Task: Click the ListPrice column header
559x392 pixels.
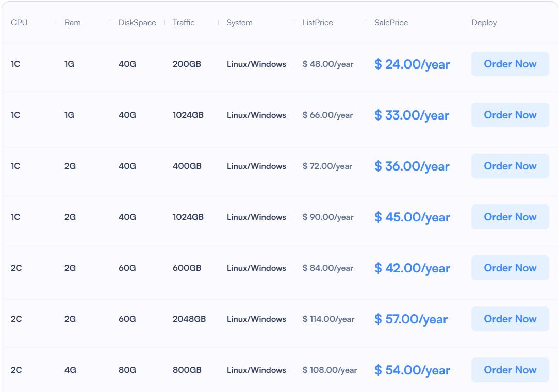Action: pos(318,23)
